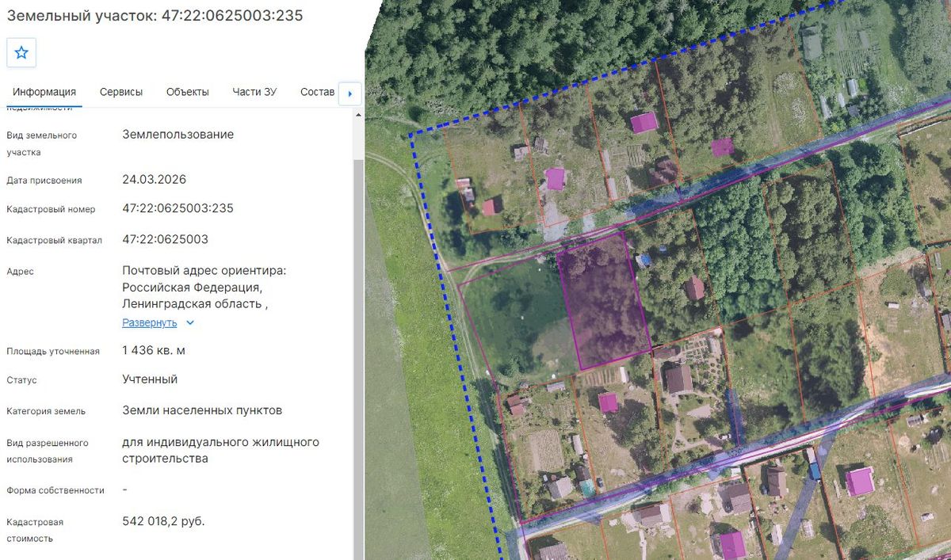
Task: Select the Части ЗУ tab
Action: 254,92
